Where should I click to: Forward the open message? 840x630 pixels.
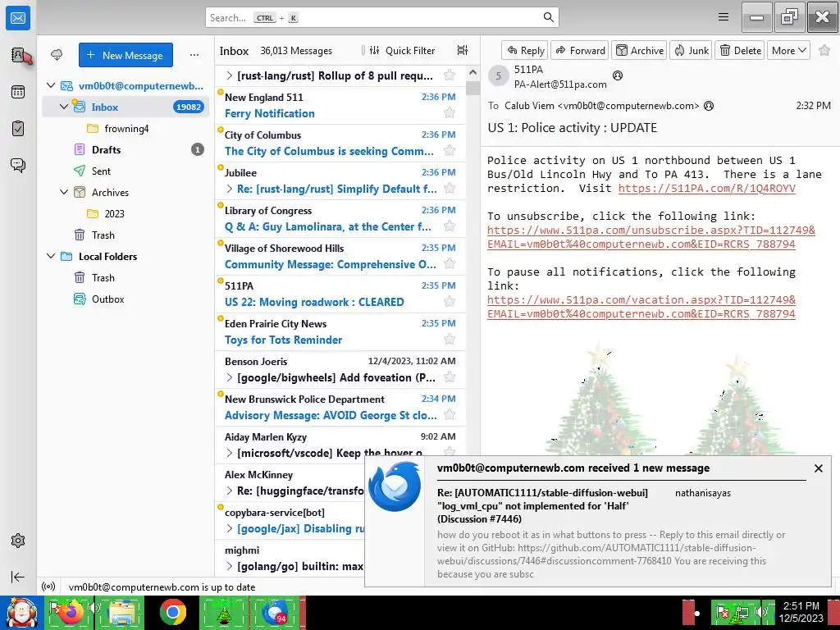[580, 50]
